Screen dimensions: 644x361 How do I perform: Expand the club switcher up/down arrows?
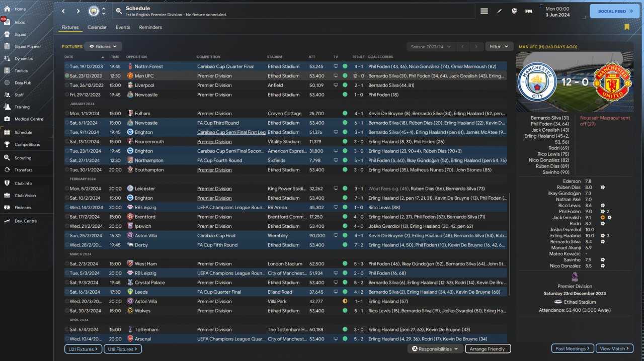pyautogui.click(x=104, y=11)
